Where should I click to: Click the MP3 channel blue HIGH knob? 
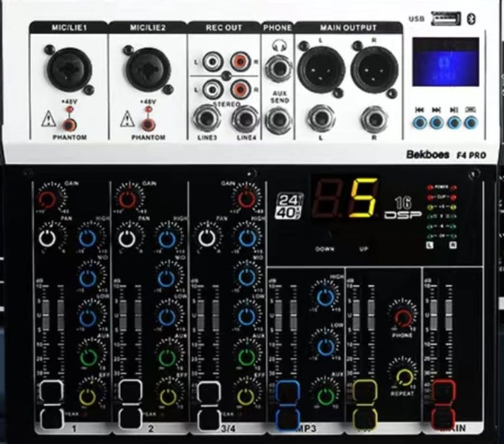[x=325, y=297]
